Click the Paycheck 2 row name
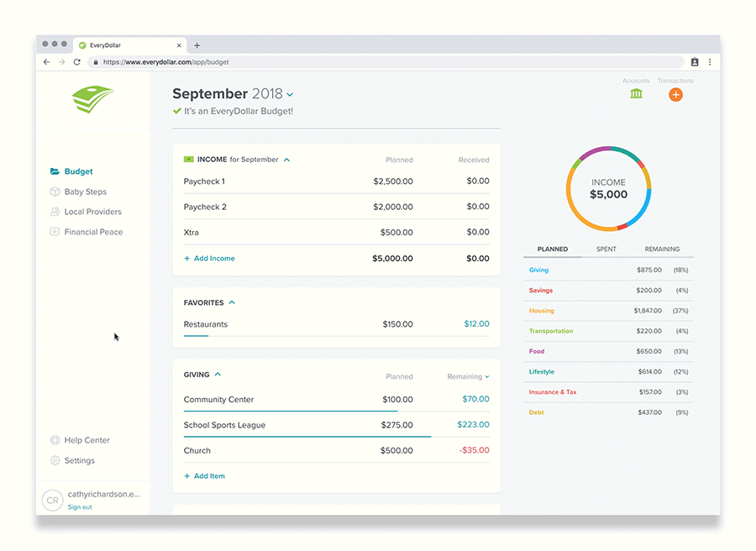Image resolution: width=756 pixels, height=551 pixels. point(205,207)
